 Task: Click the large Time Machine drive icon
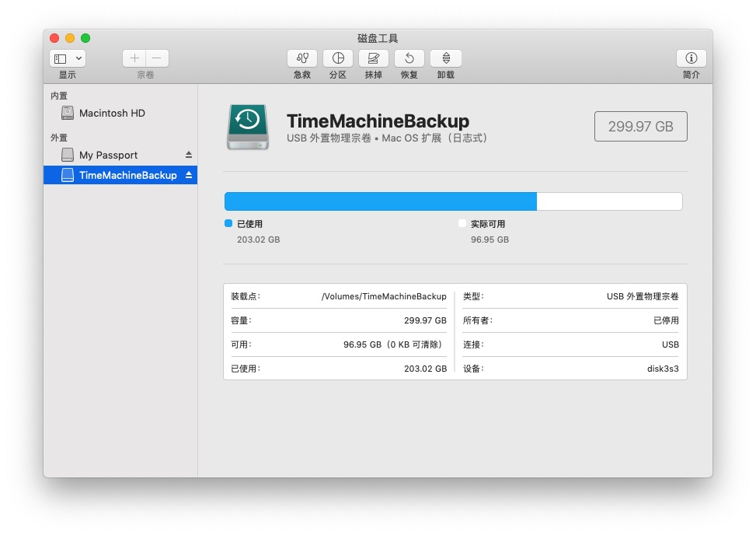click(x=248, y=126)
